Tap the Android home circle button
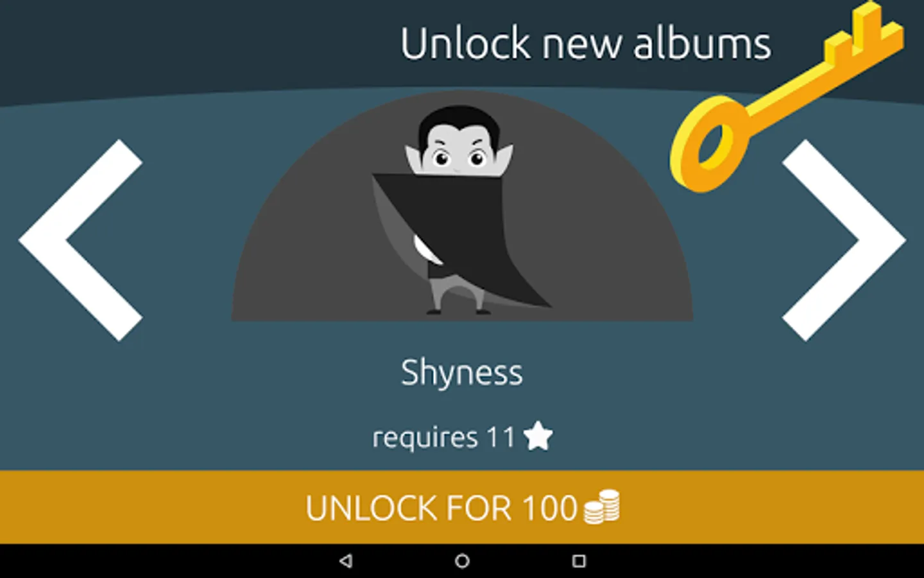The height and width of the screenshot is (578, 924). point(462,561)
